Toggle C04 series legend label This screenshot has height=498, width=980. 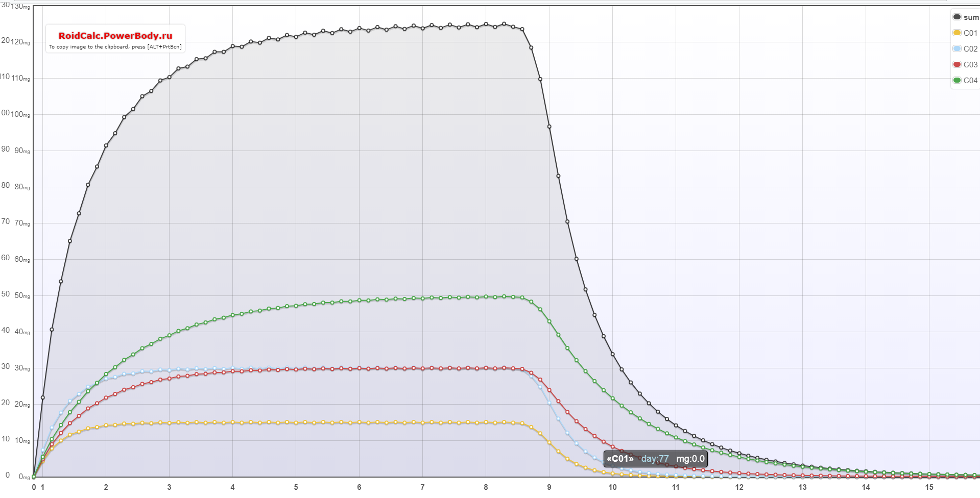[x=970, y=81]
